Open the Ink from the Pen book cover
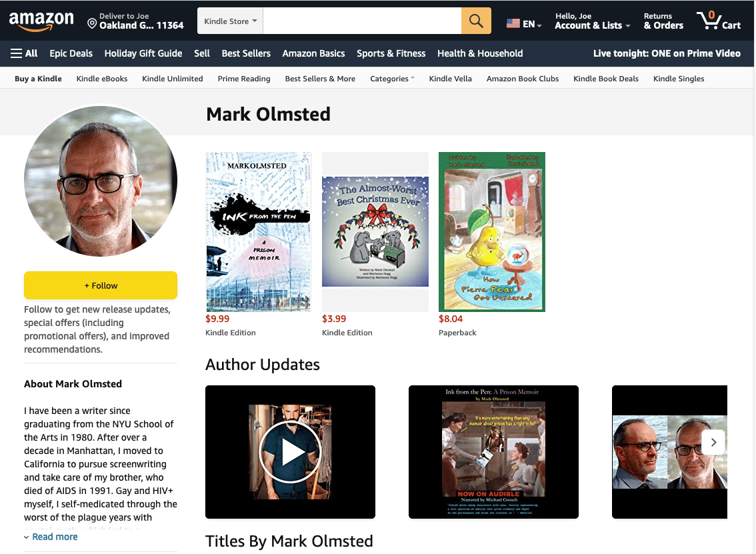756x554 pixels. 259,232
